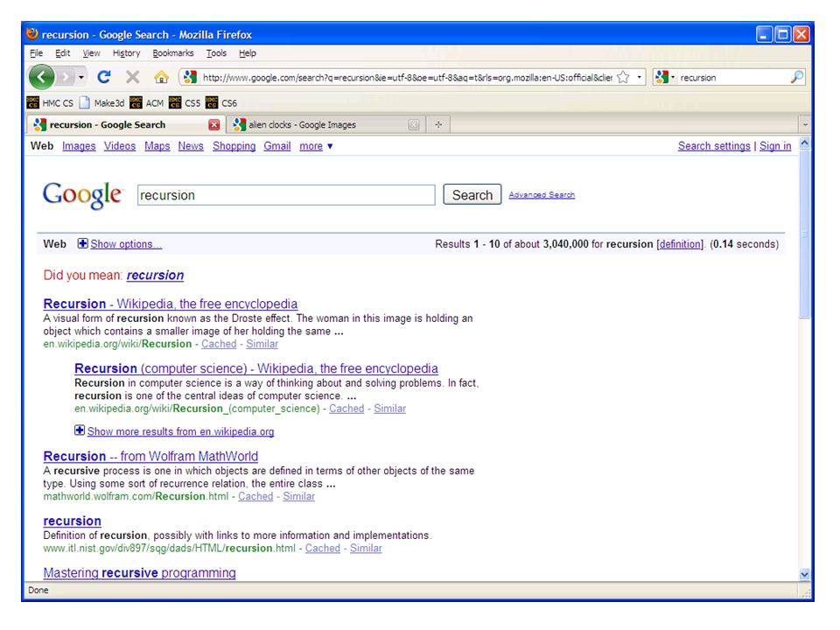The image size is (840, 630).
Task: Open a new tab with the plus button
Action: [438, 125]
